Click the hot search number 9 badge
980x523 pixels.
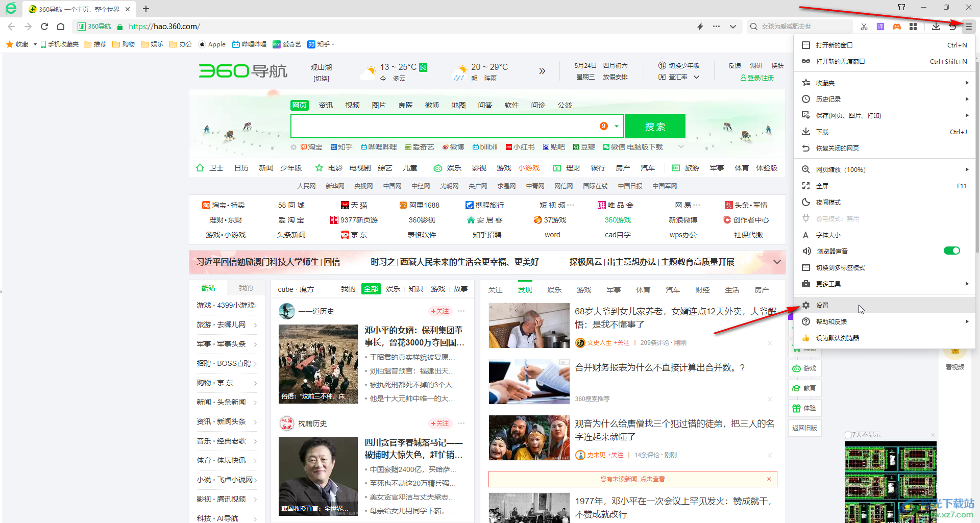pyautogui.click(x=604, y=126)
